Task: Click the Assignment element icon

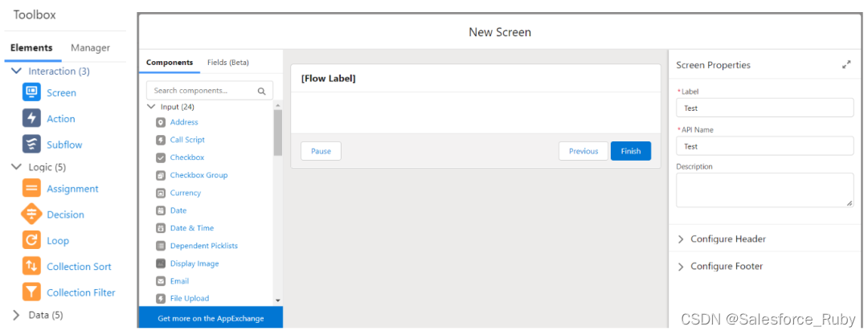Action: 31,188
